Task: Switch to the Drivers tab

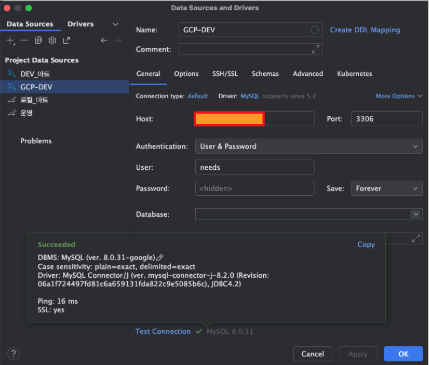Action: tap(81, 24)
